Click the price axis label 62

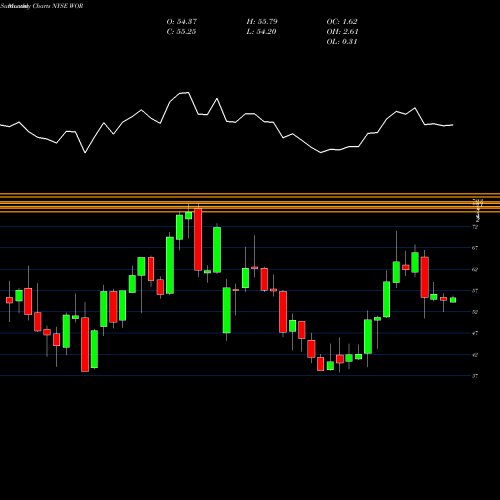[475, 269]
